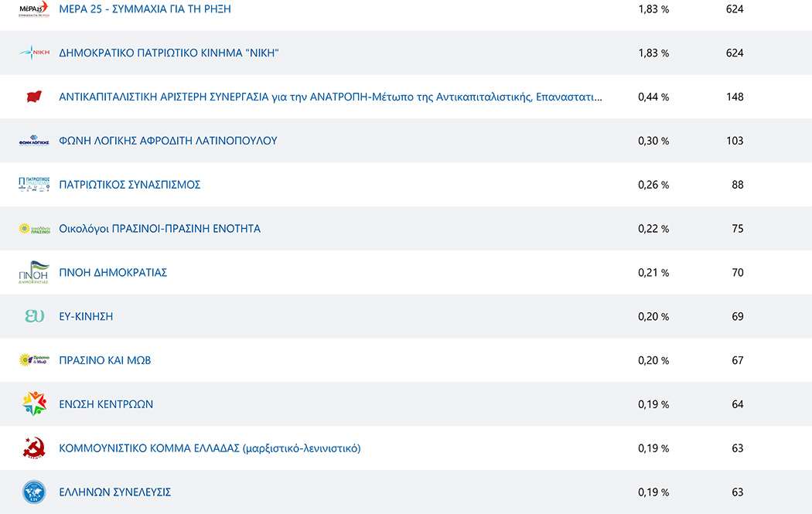Click the Οικολόγοι ΠΡΑΣΙΝΟΙ sunflower logo
The image size is (812, 514).
pyautogui.click(x=34, y=228)
